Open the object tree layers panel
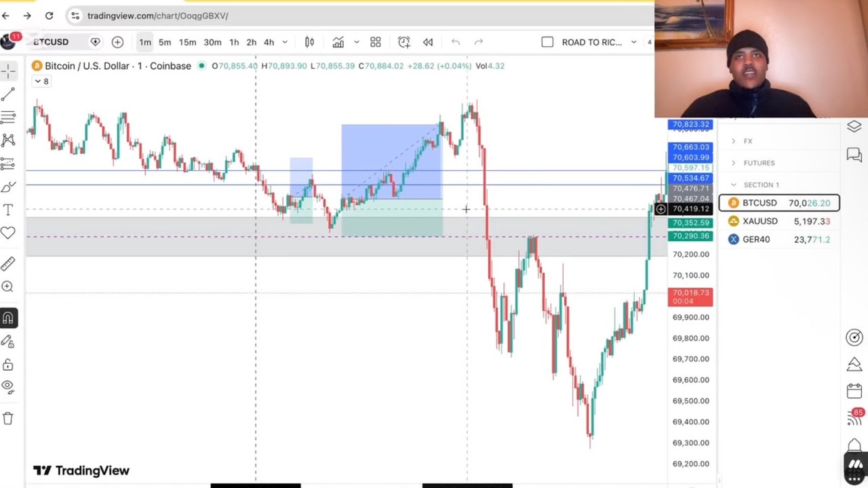 pos(854,127)
